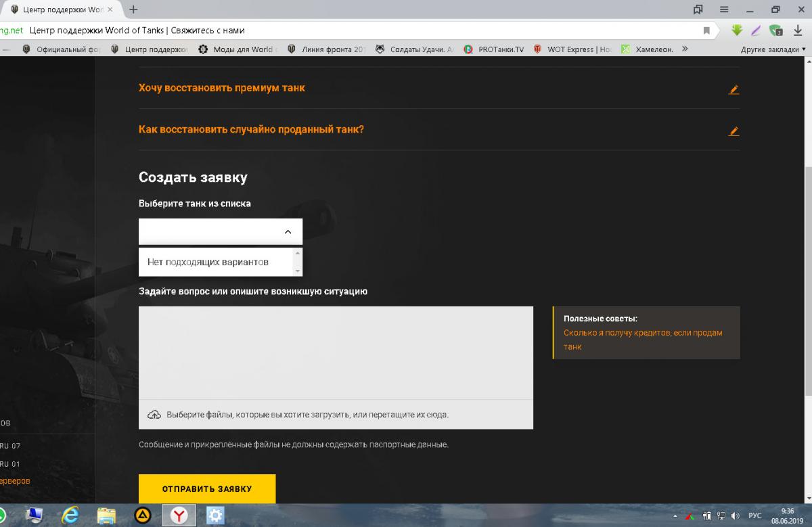The height and width of the screenshot is (527, 812).
Task: Switch the 'РУС' input language indicator
Action: click(x=754, y=516)
